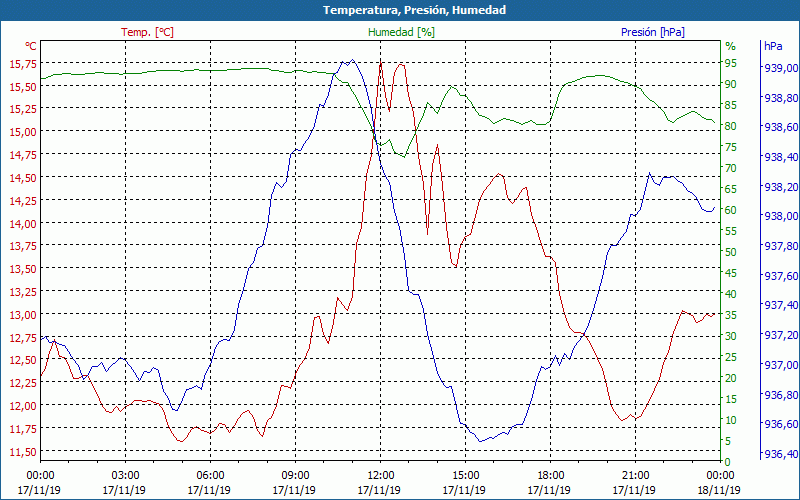Image resolution: width=800 pixels, height=500 pixels.
Task: Pick the '11,50' temperature axis value
Action: click(23, 452)
